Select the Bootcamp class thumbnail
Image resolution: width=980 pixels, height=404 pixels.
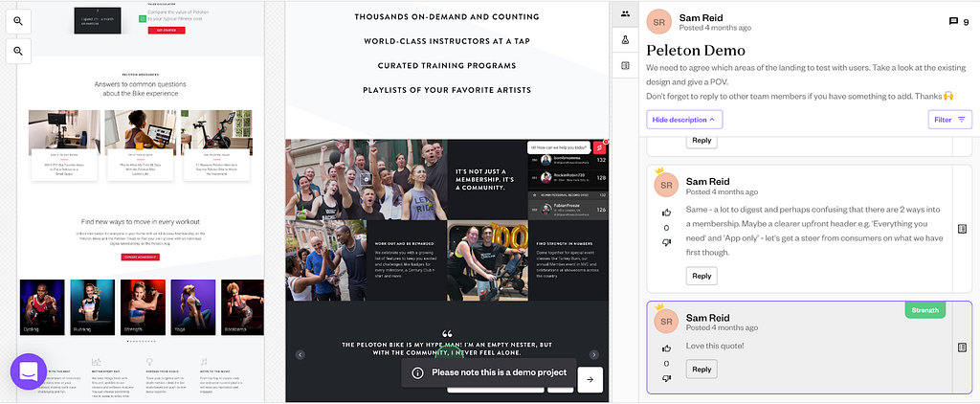[x=242, y=307]
